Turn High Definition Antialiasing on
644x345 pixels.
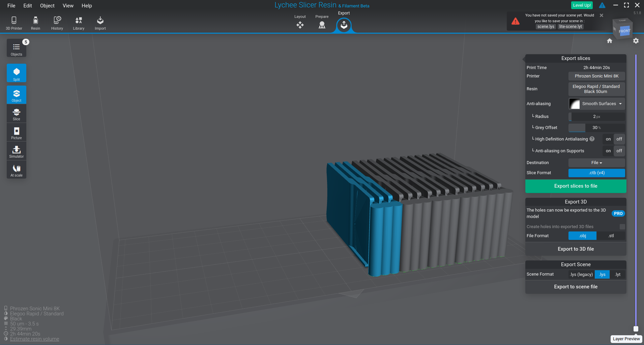[608, 139]
